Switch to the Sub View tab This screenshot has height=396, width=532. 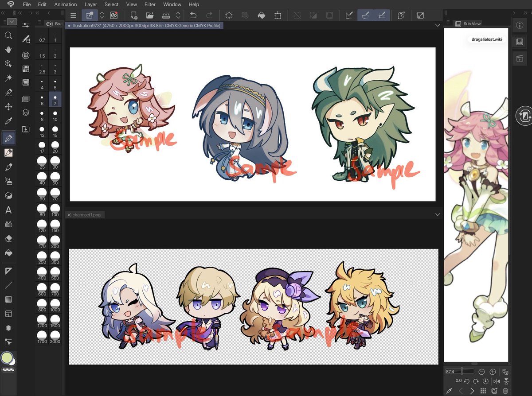coord(468,23)
